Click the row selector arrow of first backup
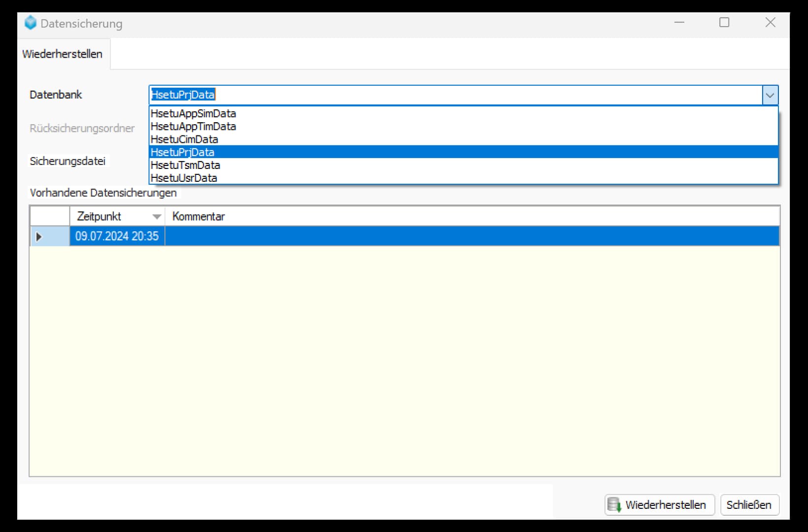Screen dimensions: 808x532 point(39,237)
